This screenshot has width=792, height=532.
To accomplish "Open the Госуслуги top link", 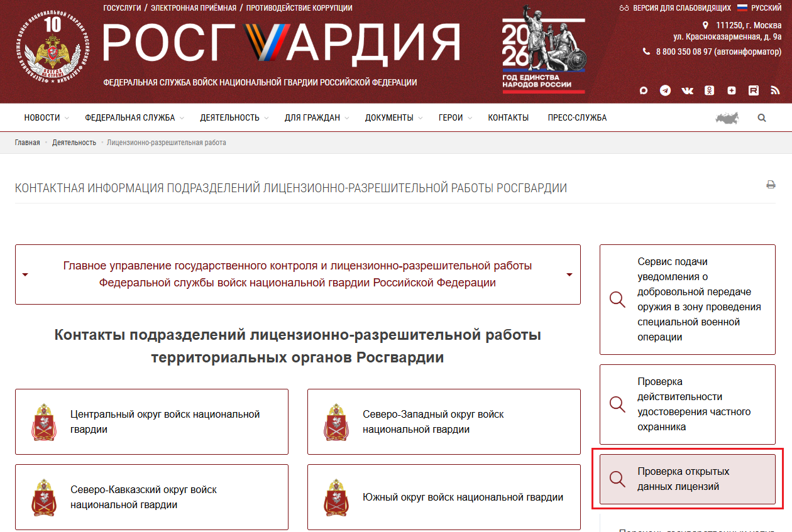I will 121,8.
